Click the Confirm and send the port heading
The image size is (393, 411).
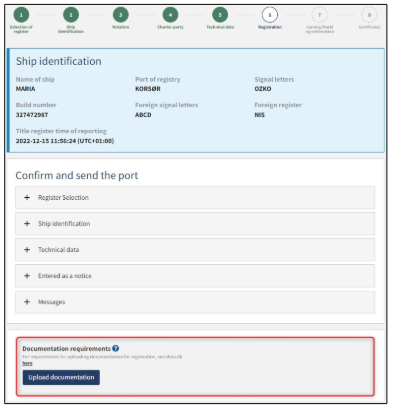pyautogui.click(x=77, y=175)
